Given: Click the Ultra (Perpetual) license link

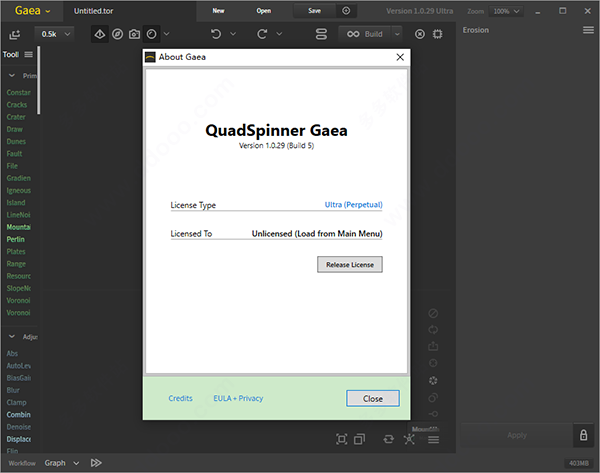Looking at the screenshot, I should pos(354,205).
